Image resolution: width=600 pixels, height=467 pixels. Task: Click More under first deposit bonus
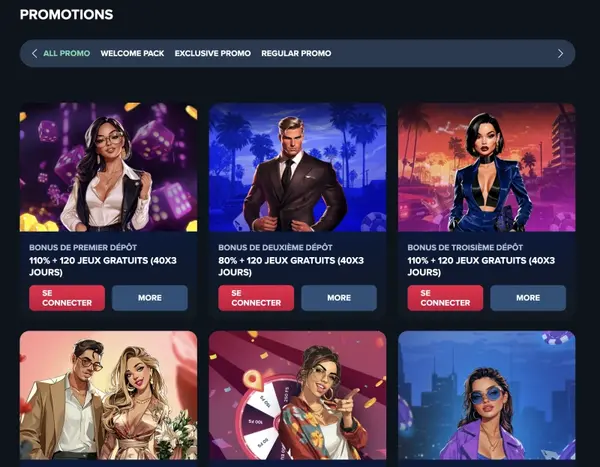(150, 298)
